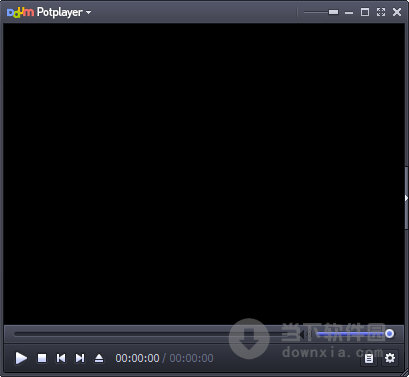Click the Daum logo in title bar
This screenshot has width=409, height=377.
(x=20, y=12)
